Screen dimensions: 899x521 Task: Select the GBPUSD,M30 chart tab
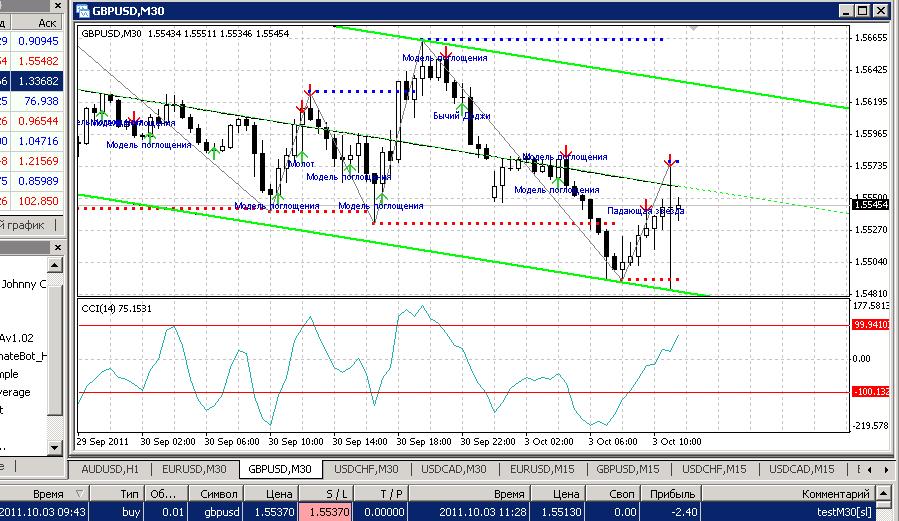tap(280, 469)
